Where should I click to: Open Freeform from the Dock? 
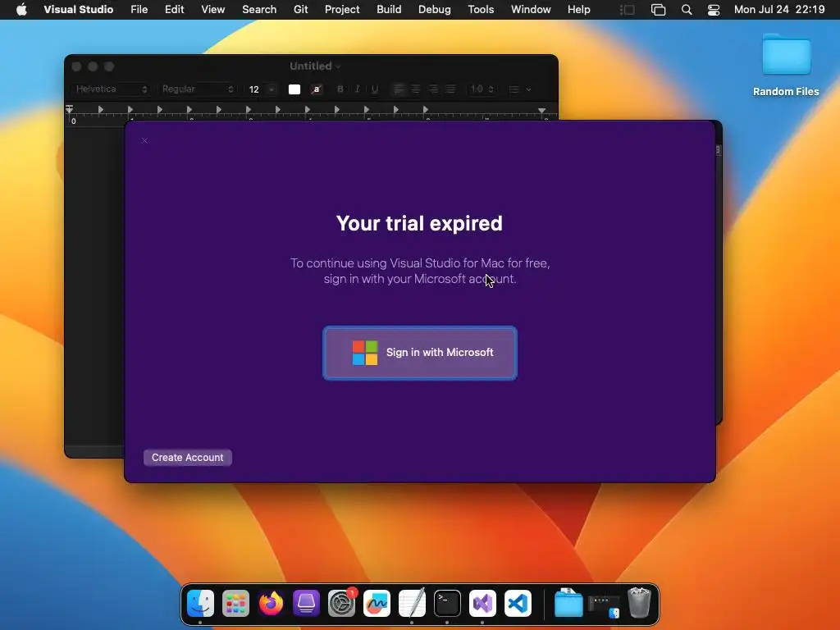coord(377,603)
